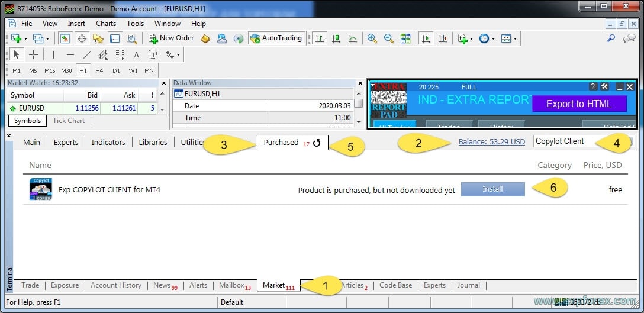Select the equidistant channel tool
The width and height of the screenshot is (644, 313).
pyautogui.click(x=103, y=54)
